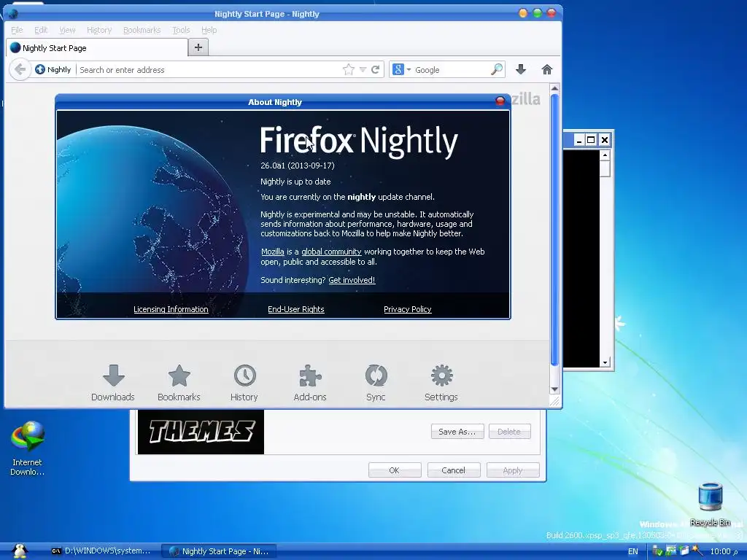Open the Help menu

209,30
